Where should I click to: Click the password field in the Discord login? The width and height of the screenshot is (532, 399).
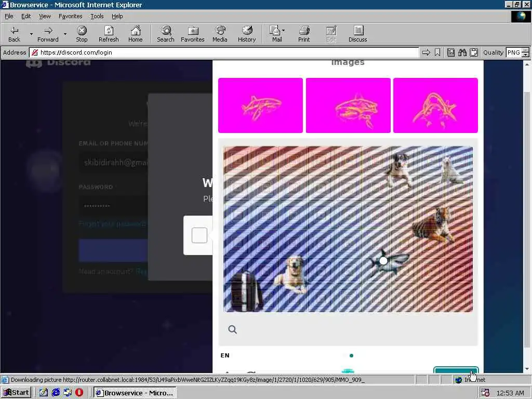pyautogui.click(x=114, y=205)
